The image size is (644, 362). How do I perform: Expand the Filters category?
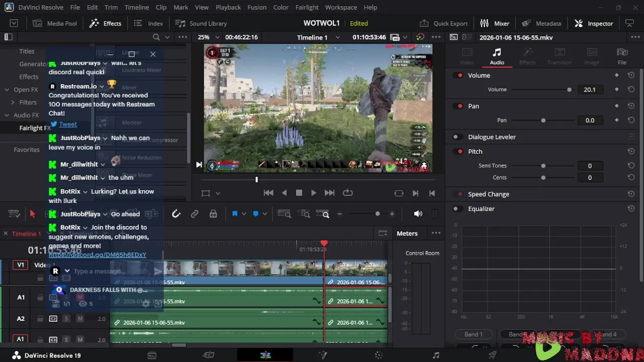pyautogui.click(x=13, y=103)
